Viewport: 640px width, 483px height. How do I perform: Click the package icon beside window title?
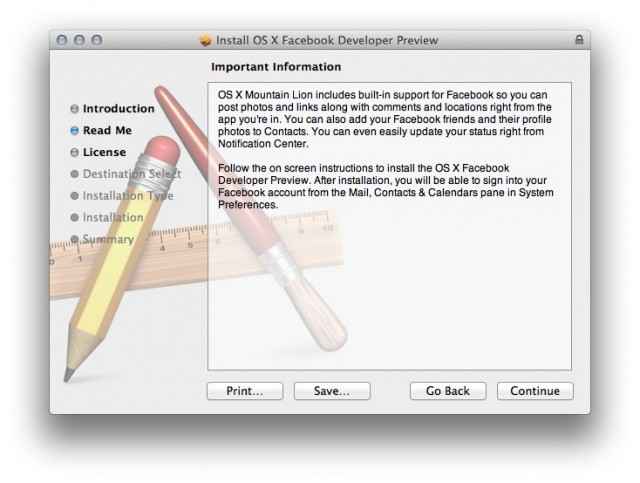[206, 40]
